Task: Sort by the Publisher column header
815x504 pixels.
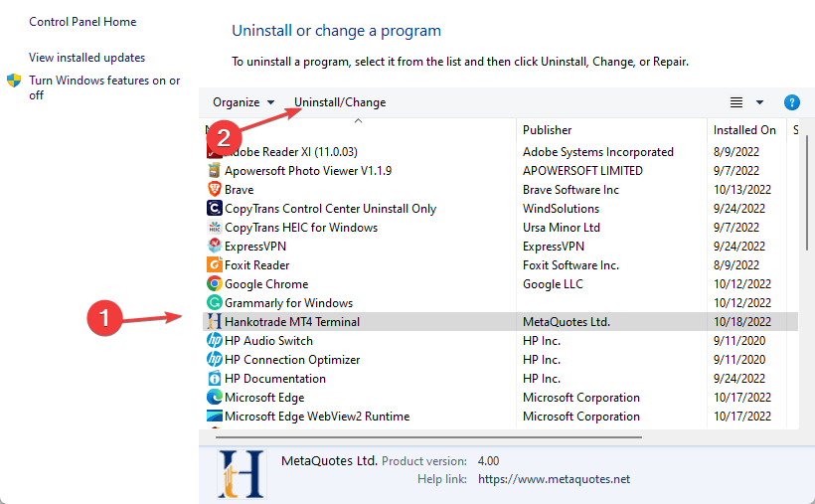Action: pyautogui.click(x=547, y=130)
